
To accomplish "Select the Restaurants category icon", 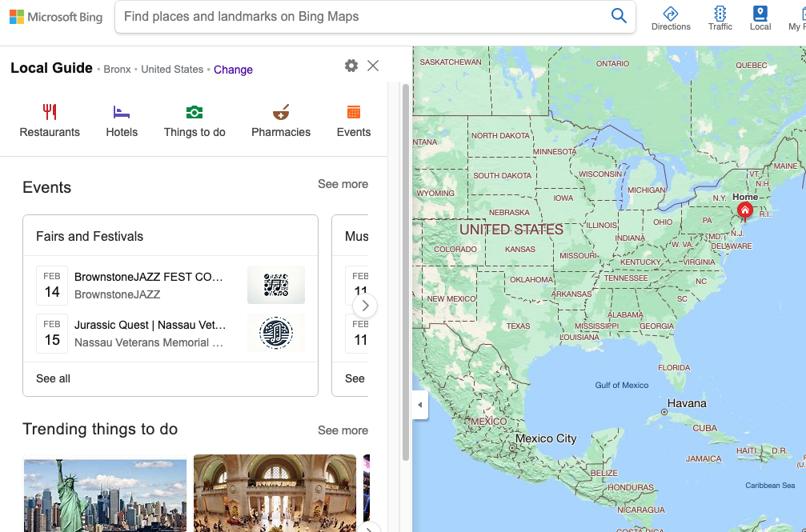I will (x=49, y=114).
